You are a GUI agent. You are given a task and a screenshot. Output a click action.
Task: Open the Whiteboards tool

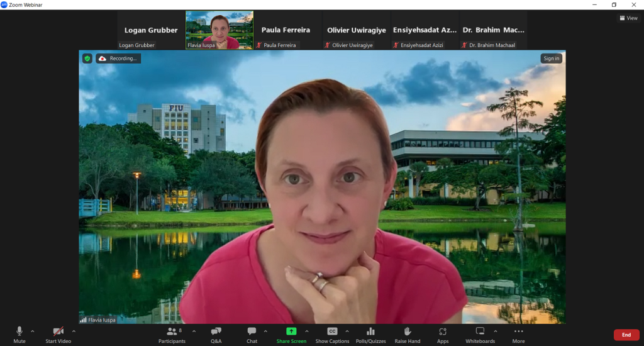(480, 334)
